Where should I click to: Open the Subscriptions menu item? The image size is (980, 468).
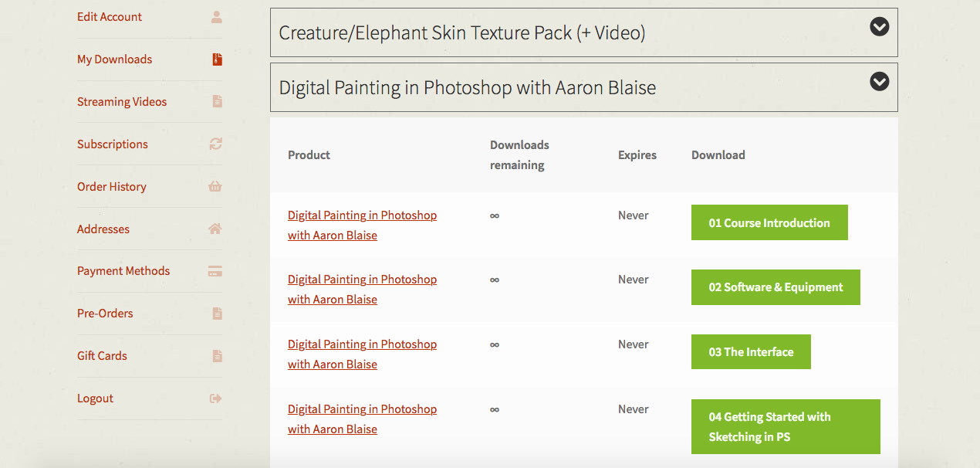(113, 144)
